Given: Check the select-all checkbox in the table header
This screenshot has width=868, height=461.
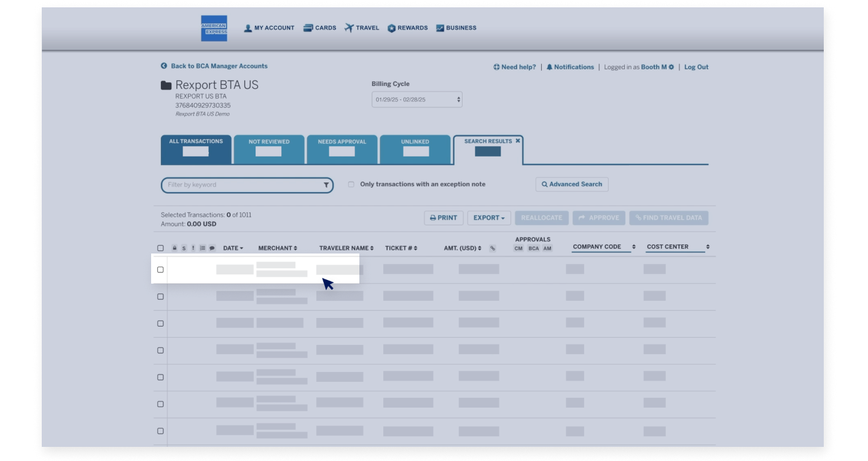Looking at the screenshot, I should pyautogui.click(x=160, y=248).
